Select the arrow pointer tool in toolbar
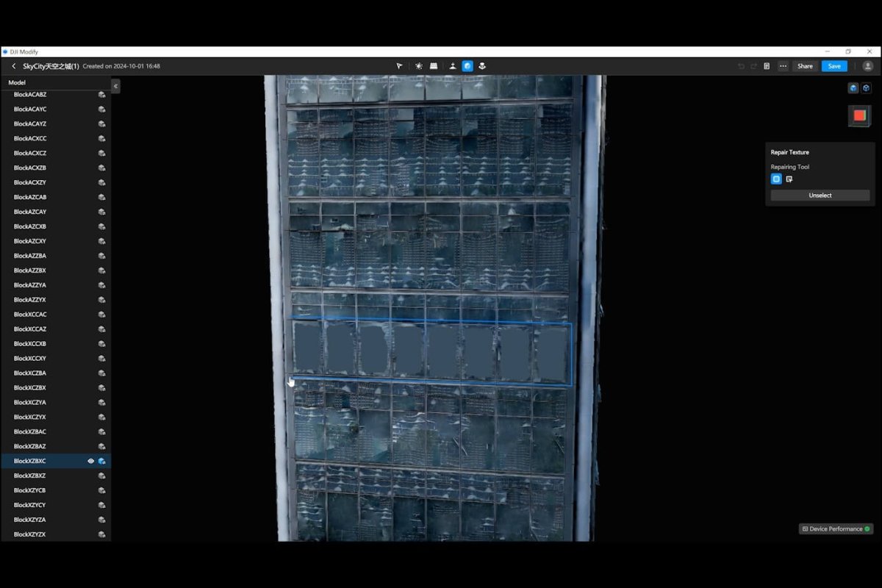The width and height of the screenshot is (882, 588). click(399, 66)
